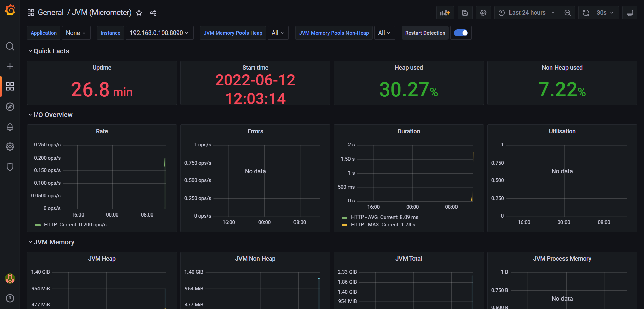Open the search dashboards icon in sidebar

[x=10, y=46]
